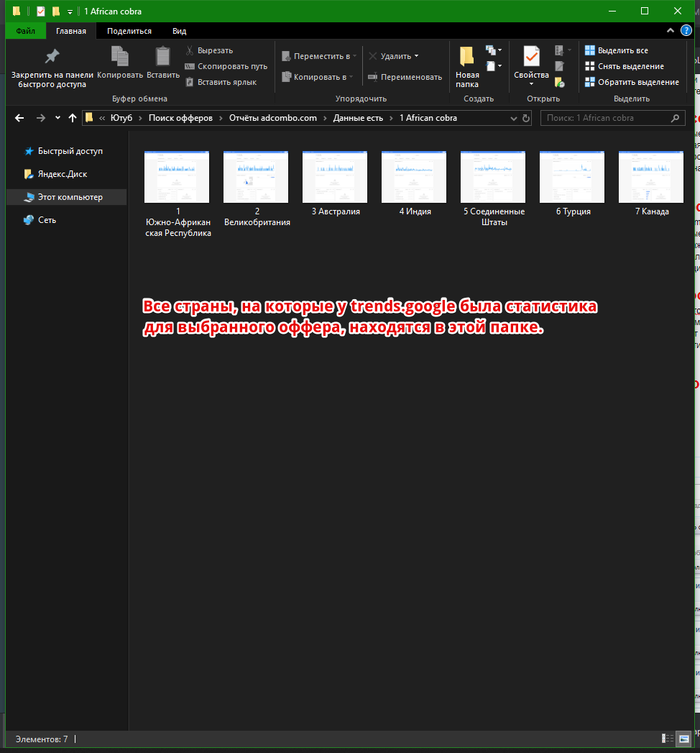
Task: Expand address bar history dropdown
Action: tap(513, 118)
